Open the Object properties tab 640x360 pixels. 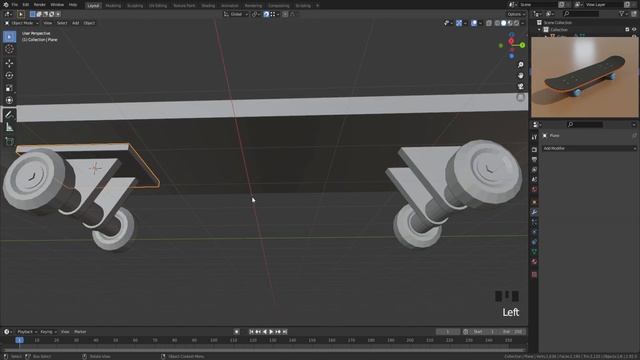pos(534,202)
